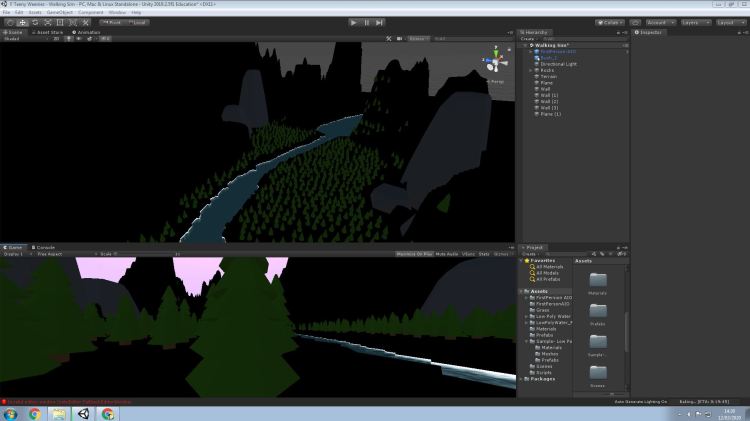750x421 pixels.
Task: Click the Step frame button
Action: (379, 21)
